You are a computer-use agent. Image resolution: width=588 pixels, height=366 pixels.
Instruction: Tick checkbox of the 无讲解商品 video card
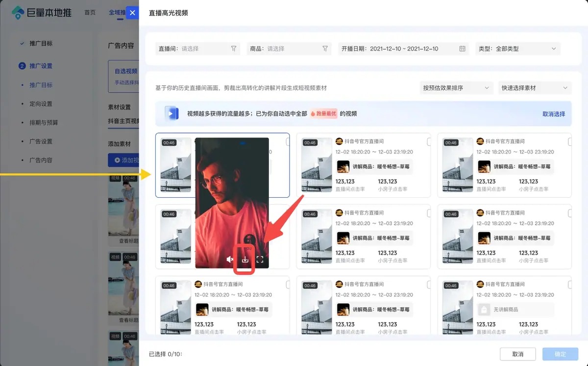coord(570,285)
